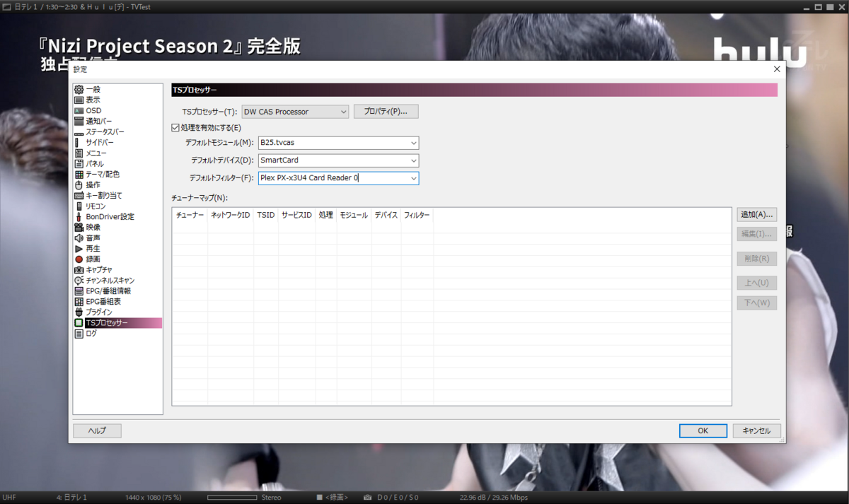
Task: Click the プロパティ(P)... button
Action: tap(386, 112)
